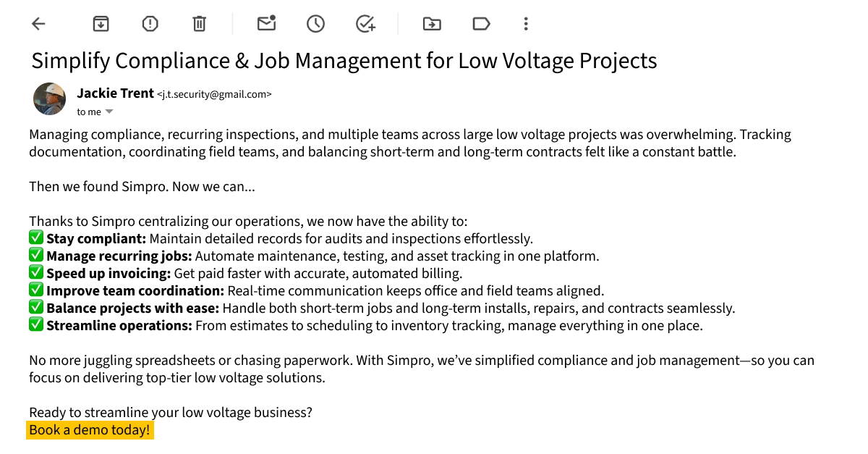Delete email with trash icon
Image resolution: width=868 pixels, height=454 pixels.
tap(199, 24)
